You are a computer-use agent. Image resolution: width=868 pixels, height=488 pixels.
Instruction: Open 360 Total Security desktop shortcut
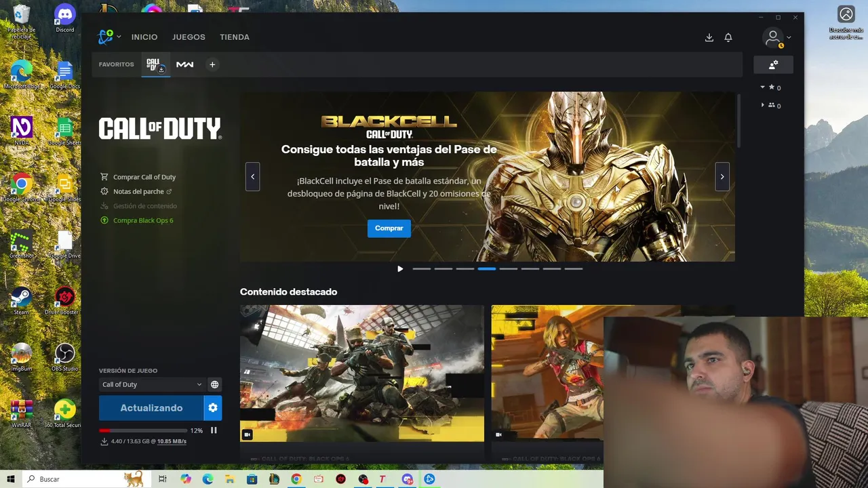pos(65,413)
